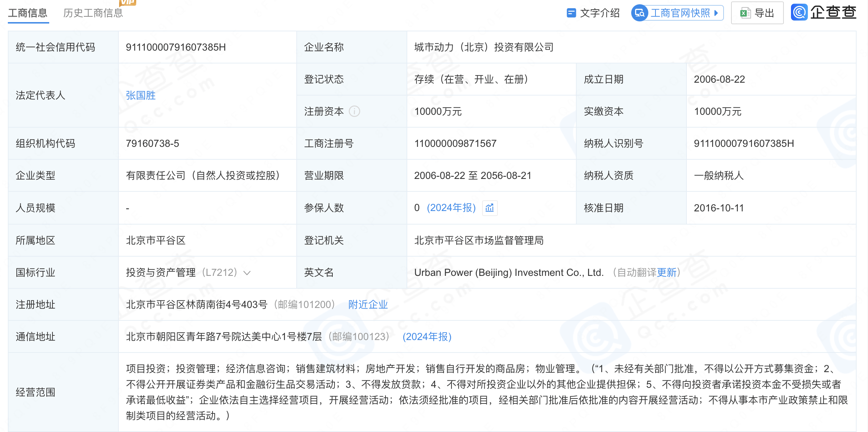
Task: Click 更新 to refresh English name translation
Action: coord(668,273)
